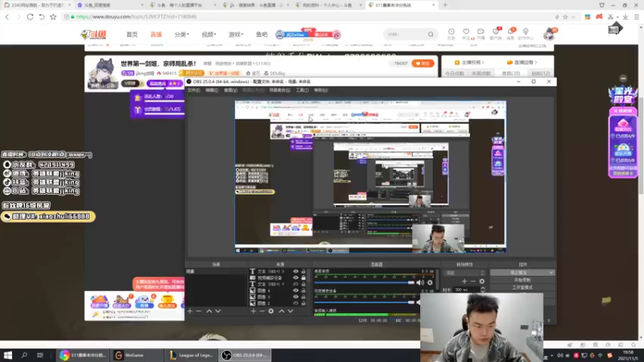
Task: Click 工作室模式 button in OBS controls
Action: coord(522,288)
